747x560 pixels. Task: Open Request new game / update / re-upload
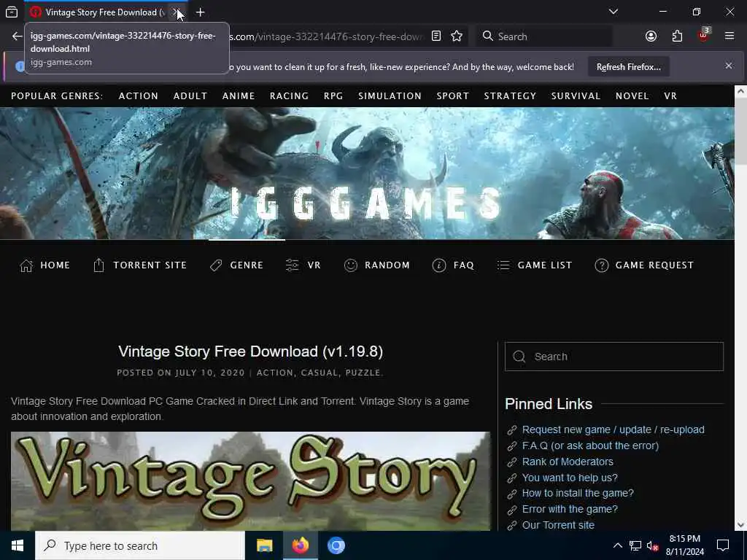(613, 429)
